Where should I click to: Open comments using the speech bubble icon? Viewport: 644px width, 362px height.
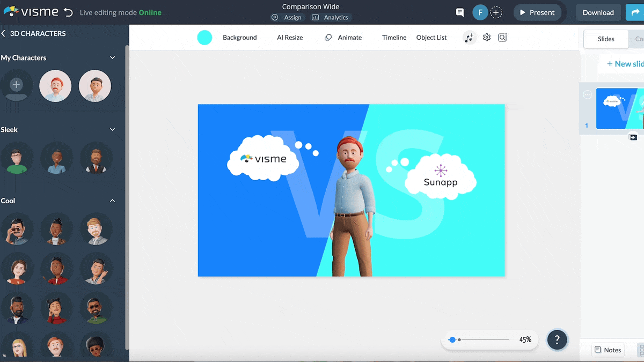click(x=459, y=12)
